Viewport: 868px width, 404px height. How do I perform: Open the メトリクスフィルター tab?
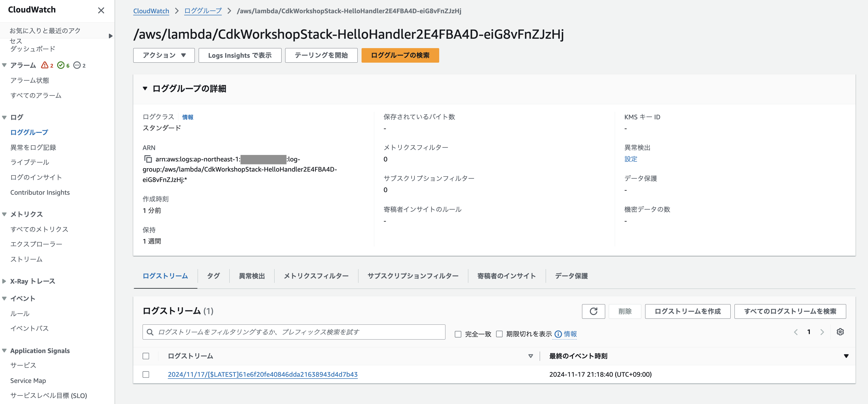pos(316,276)
